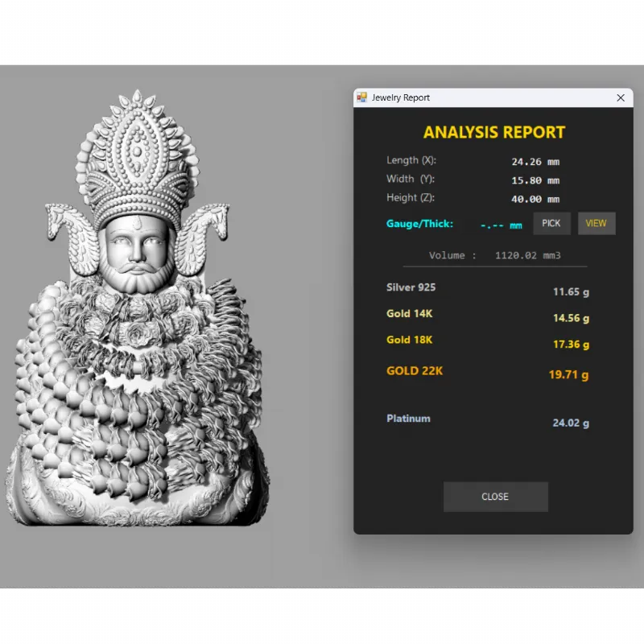Select the Silver 925 material label

(x=411, y=287)
